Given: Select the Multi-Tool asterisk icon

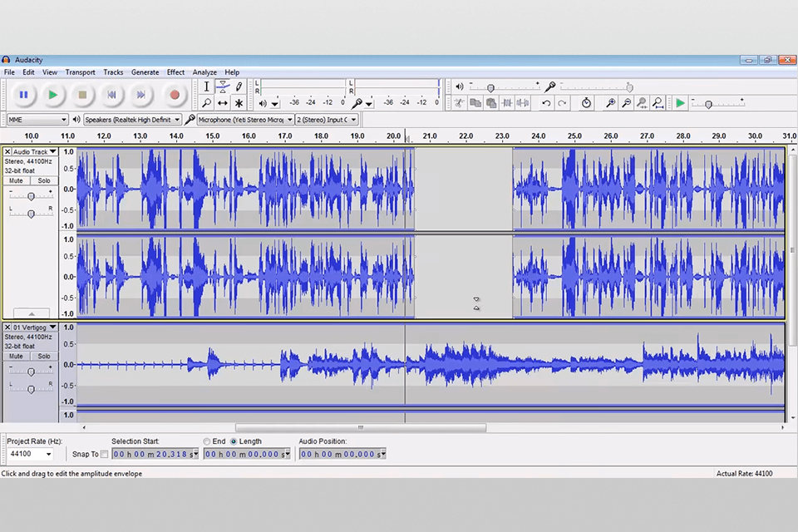Looking at the screenshot, I should (x=239, y=103).
